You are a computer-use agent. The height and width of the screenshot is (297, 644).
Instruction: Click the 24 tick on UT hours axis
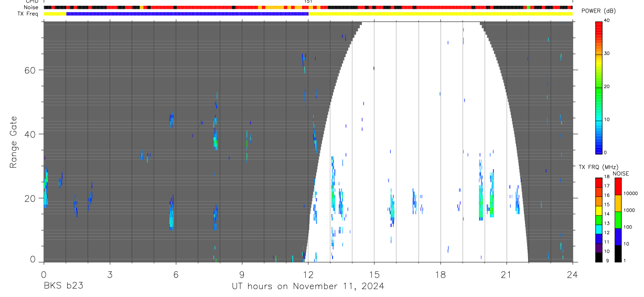pyautogui.click(x=573, y=274)
